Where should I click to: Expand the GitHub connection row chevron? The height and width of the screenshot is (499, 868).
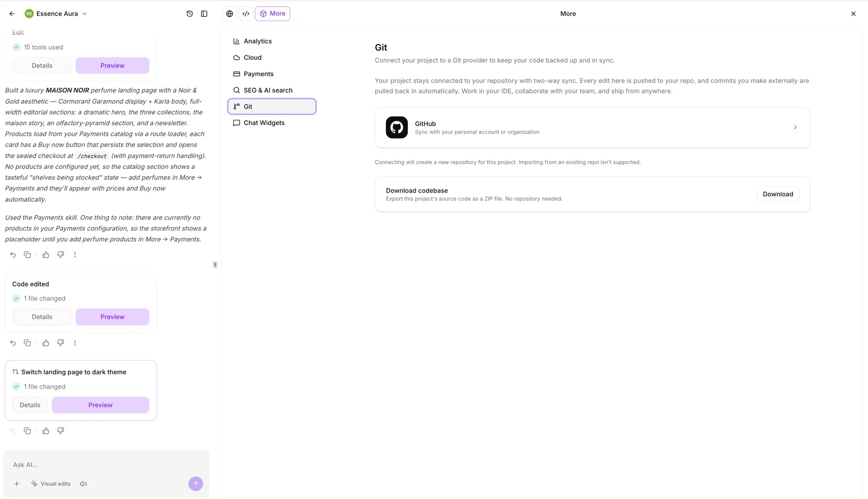coord(795,127)
